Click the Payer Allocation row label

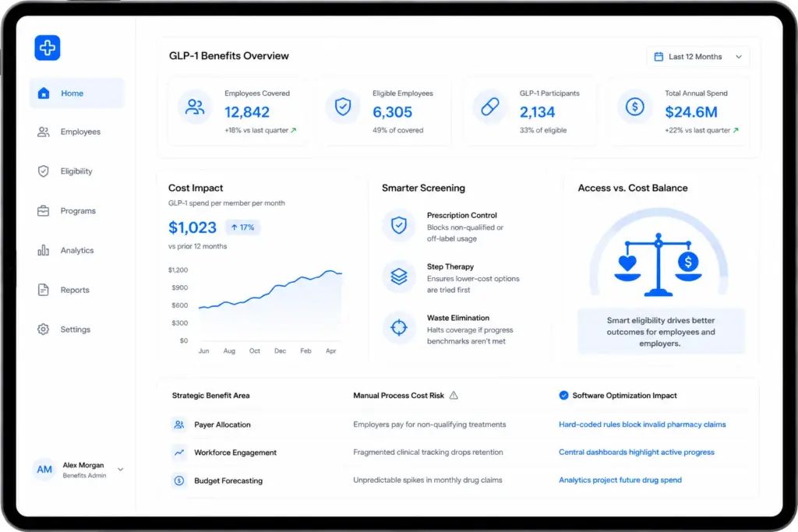click(222, 425)
